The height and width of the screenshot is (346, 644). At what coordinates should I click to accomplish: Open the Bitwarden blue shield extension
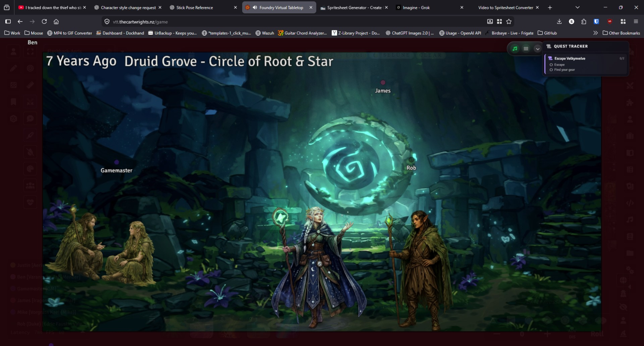point(596,21)
